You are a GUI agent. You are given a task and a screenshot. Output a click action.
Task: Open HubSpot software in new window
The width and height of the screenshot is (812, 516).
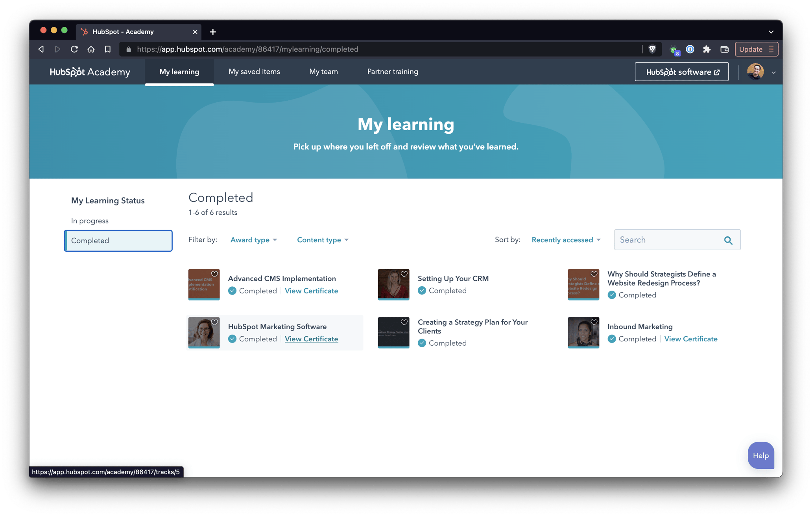coord(681,72)
